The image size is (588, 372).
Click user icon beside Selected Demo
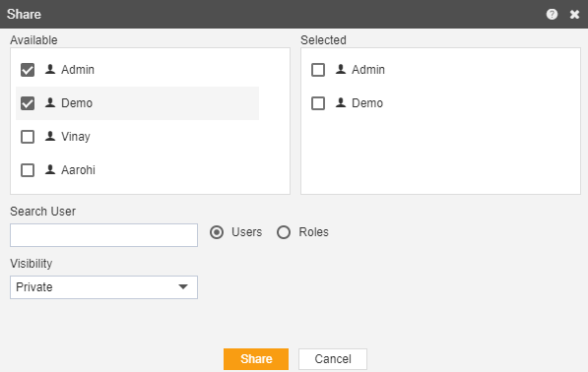tap(341, 102)
